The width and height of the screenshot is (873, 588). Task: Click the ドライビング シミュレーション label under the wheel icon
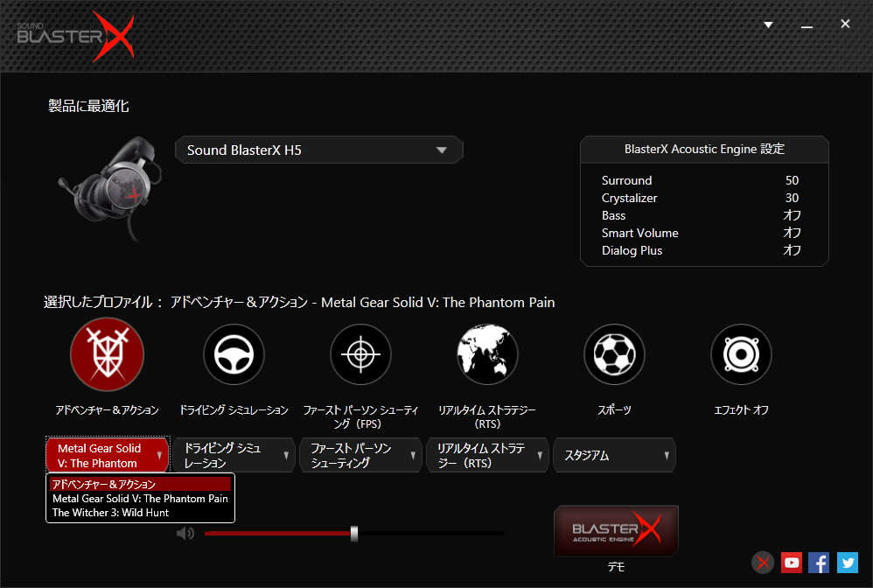pos(234,409)
